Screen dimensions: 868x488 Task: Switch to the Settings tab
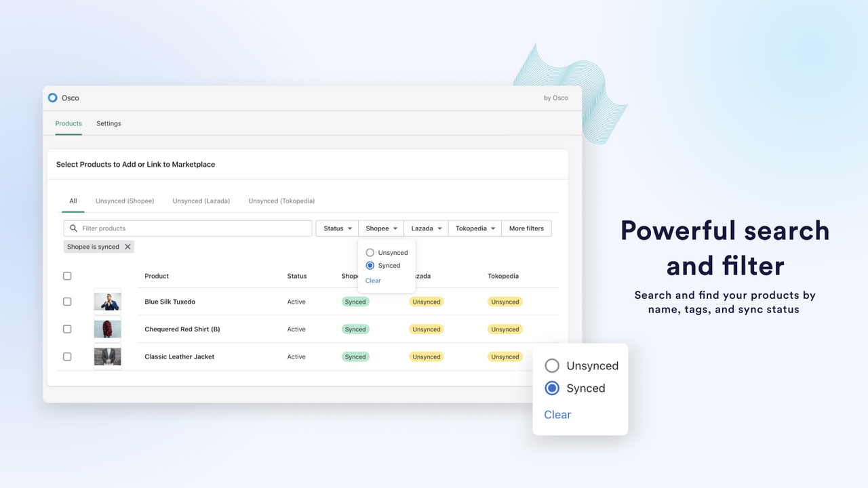pos(108,123)
